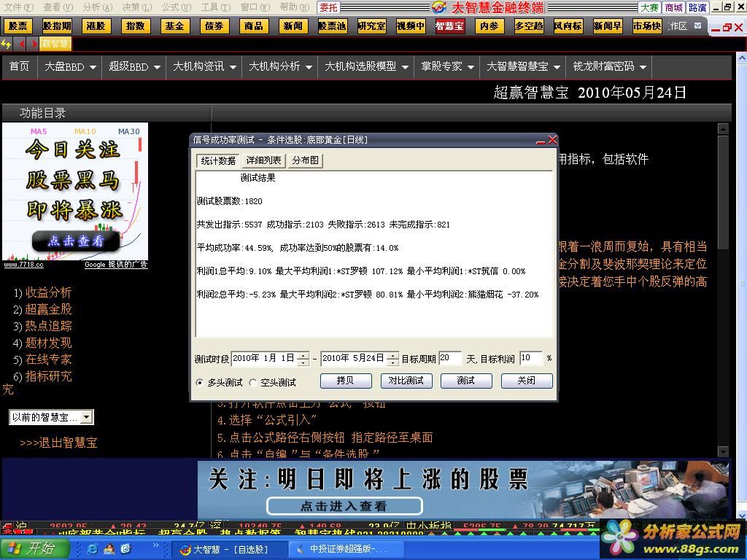This screenshot has width=747, height=560.
Task: Click the 大赛 title bar button
Action: 650,7
